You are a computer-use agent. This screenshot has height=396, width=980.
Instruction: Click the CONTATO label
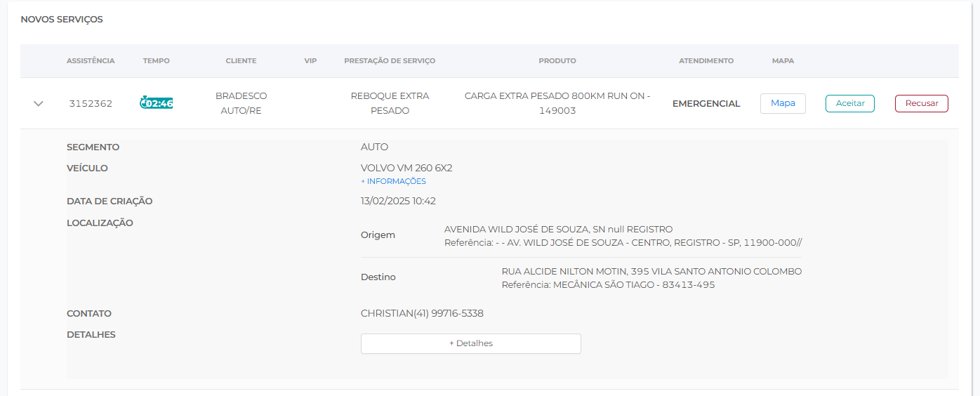pyautogui.click(x=89, y=314)
